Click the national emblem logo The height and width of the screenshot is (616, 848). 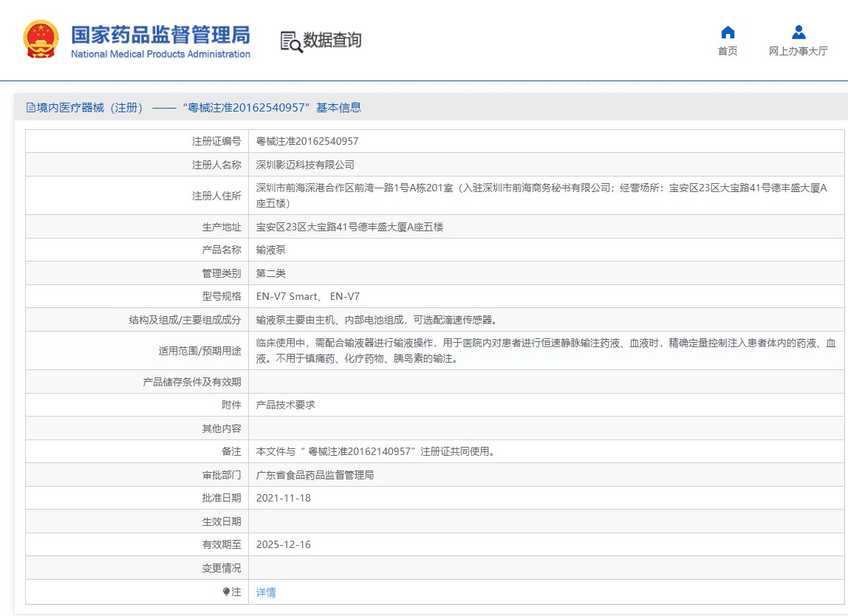[x=41, y=39]
